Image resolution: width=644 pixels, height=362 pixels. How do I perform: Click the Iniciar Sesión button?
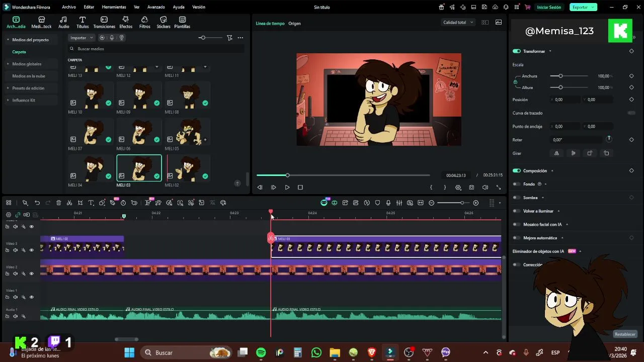click(548, 7)
